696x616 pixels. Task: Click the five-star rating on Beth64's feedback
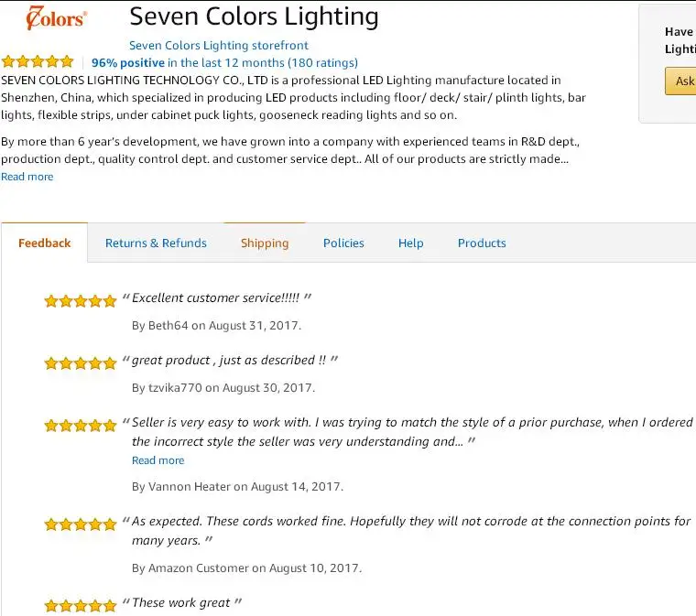81,300
